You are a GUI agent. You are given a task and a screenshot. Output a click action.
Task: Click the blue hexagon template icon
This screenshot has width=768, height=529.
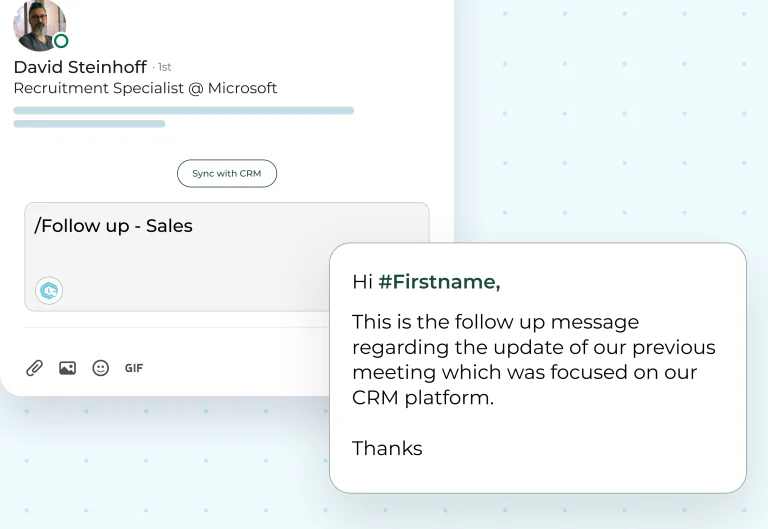tap(49, 290)
